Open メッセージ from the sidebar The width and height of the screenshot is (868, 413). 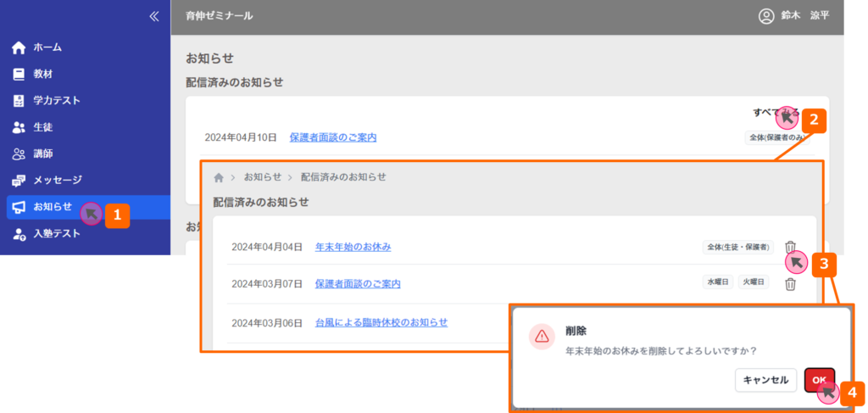pos(57,180)
